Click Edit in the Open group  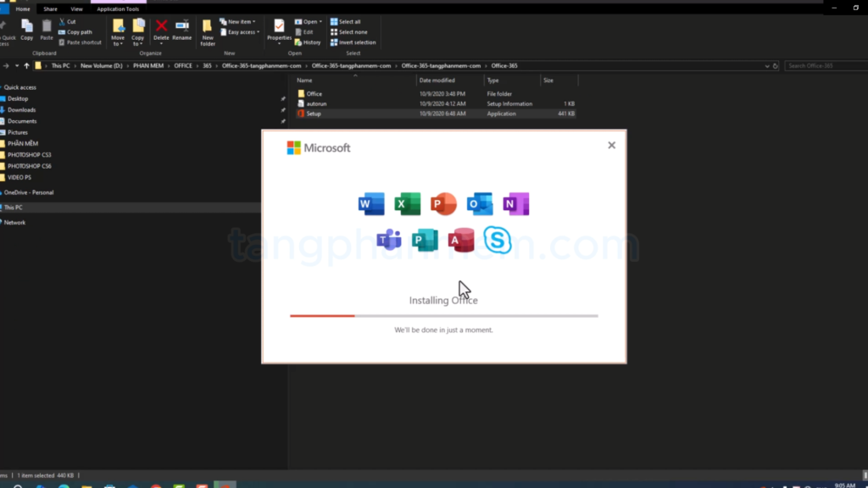click(x=304, y=32)
